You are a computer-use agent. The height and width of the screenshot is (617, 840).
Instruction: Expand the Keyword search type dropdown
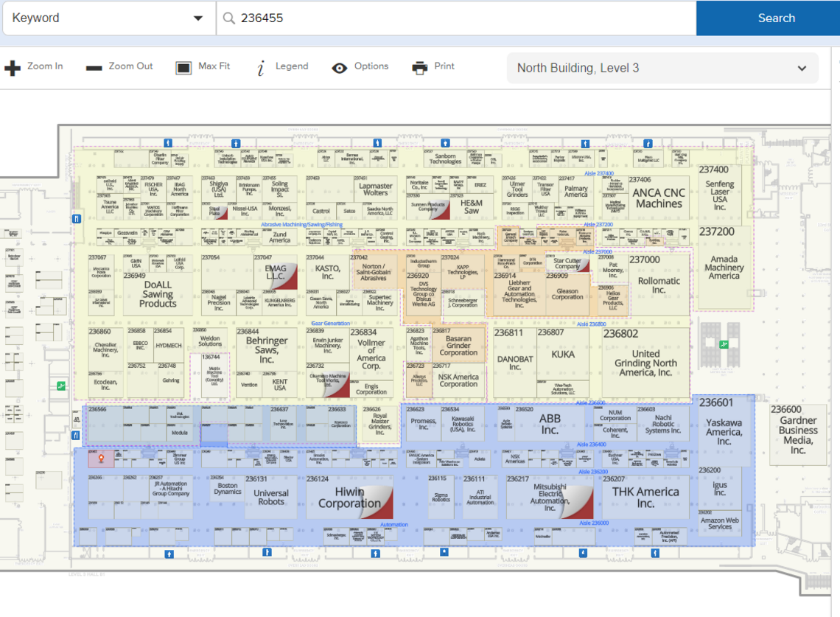coord(198,18)
